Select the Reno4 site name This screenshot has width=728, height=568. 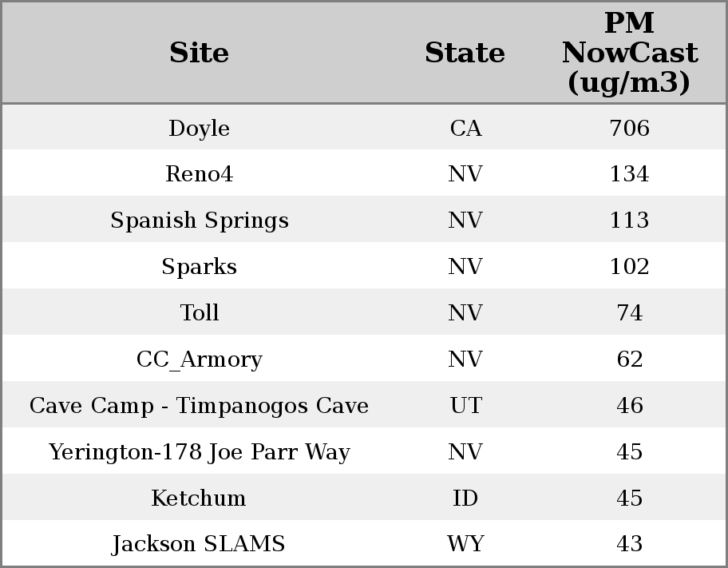coord(199,174)
